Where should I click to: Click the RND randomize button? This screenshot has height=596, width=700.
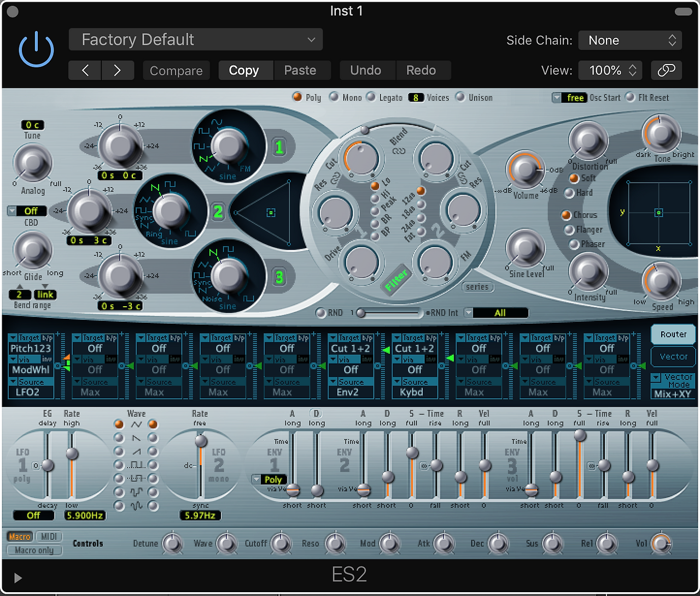321,313
